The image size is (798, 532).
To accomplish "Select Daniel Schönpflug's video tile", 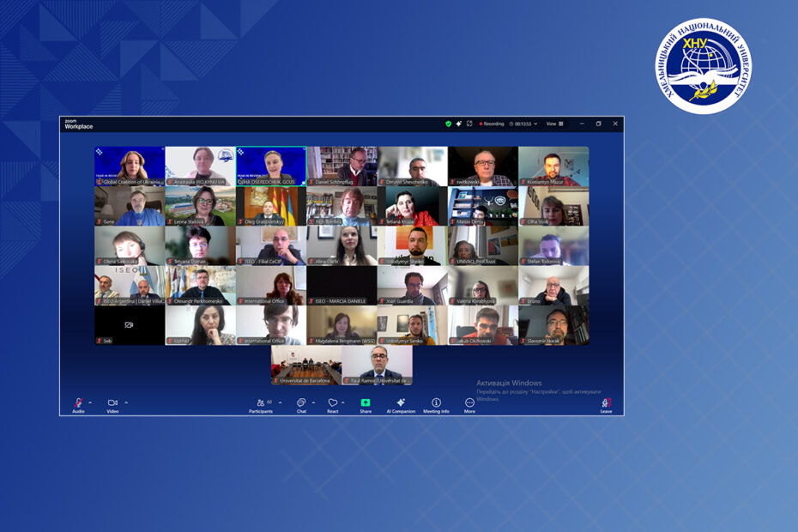I will click(x=342, y=166).
